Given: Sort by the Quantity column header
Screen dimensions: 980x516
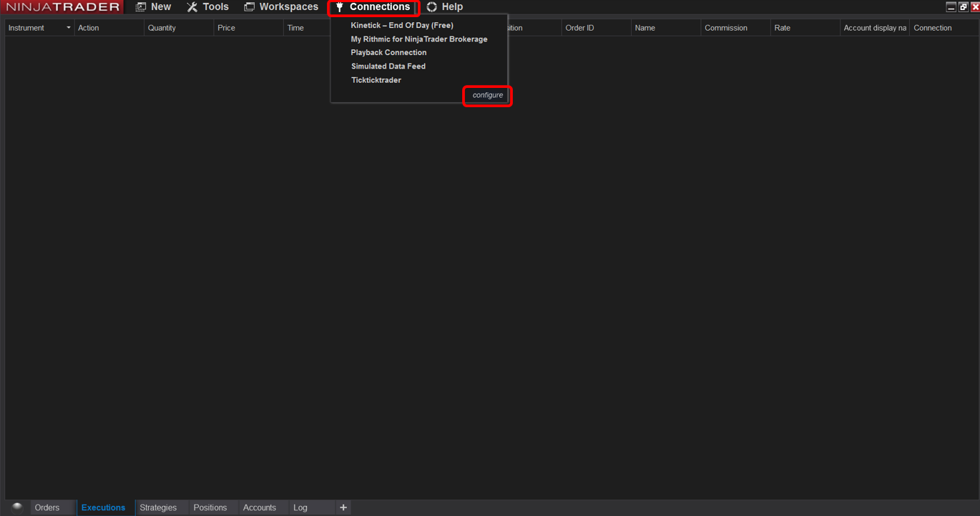Looking at the screenshot, I should (179, 28).
